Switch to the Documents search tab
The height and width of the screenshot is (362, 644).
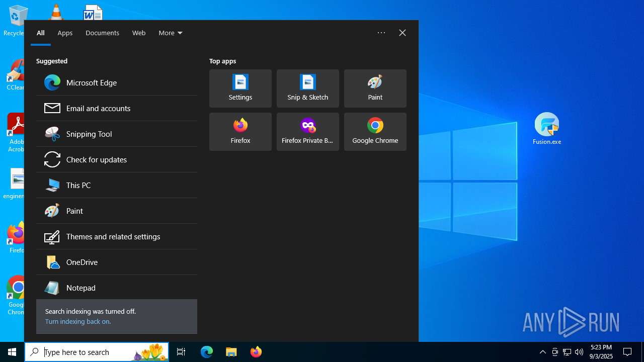pyautogui.click(x=102, y=33)
